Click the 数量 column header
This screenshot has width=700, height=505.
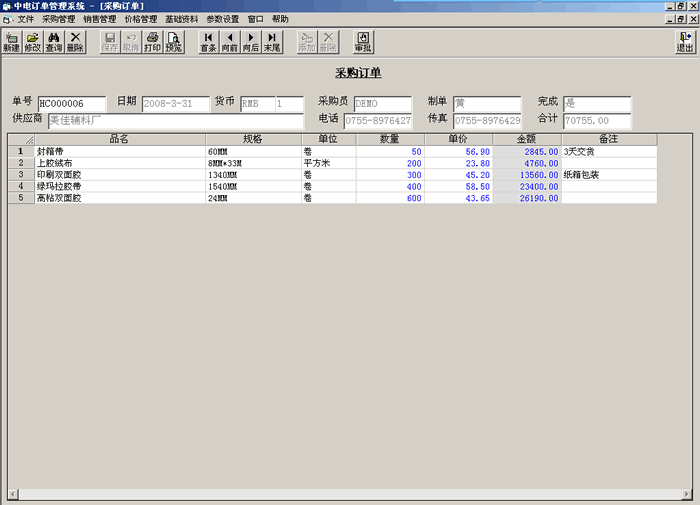pyautogui.click(x=390, y=139)
